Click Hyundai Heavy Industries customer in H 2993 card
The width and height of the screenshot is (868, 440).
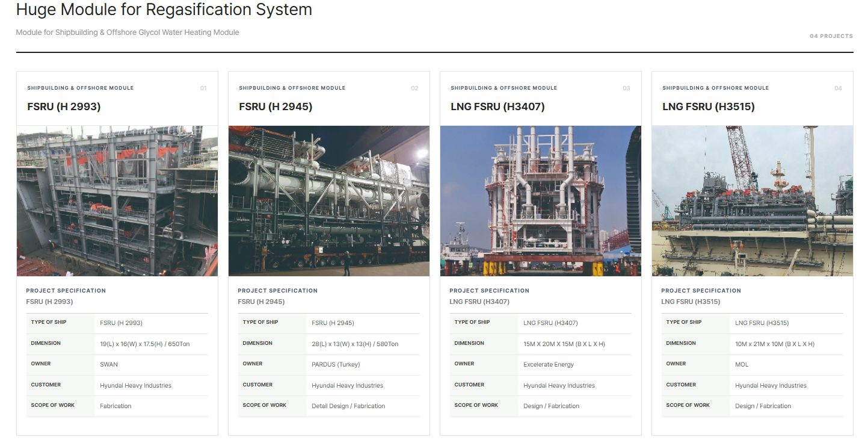tap(135, 386)
